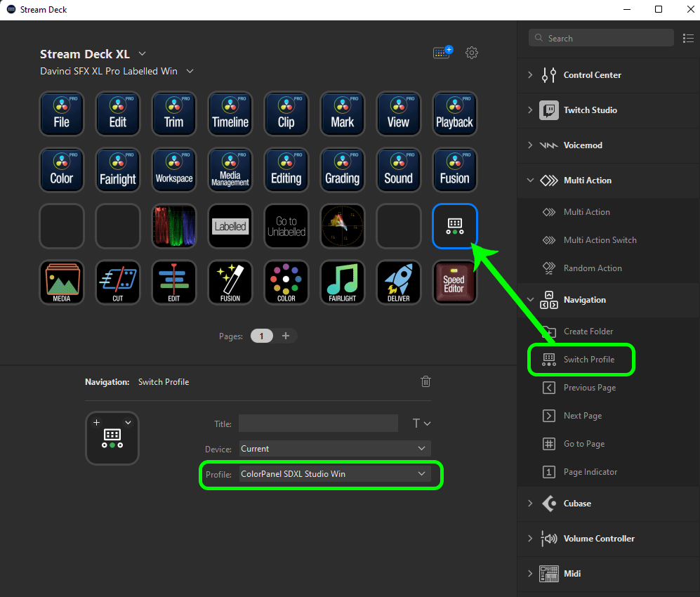Click the Stream Deck device icon with blue badge
700x597 pixels.
[x=441, y=53]
